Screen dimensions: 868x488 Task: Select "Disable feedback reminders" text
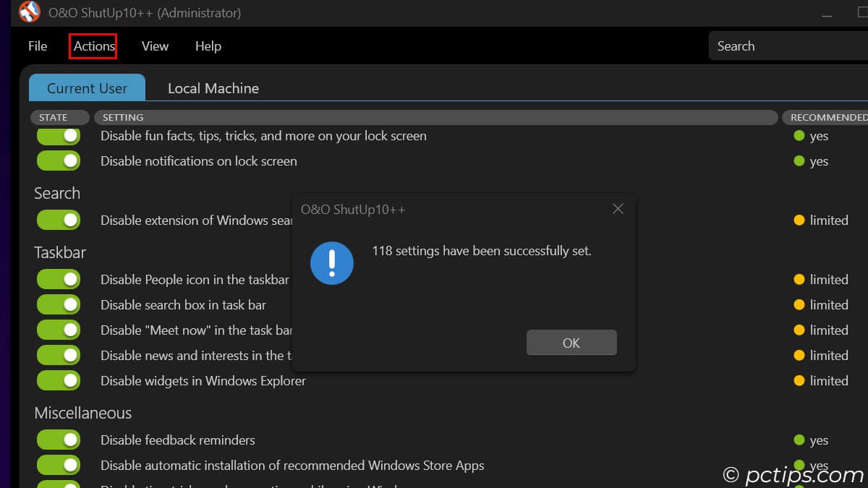(178, 440)
